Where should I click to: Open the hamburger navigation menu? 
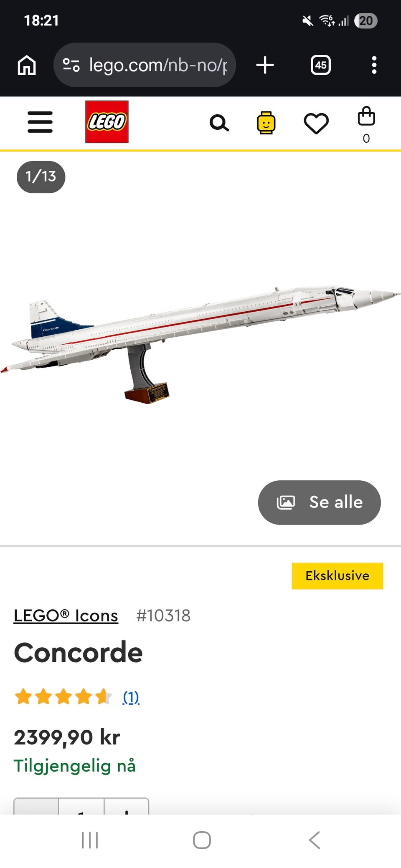click(40, 122)
